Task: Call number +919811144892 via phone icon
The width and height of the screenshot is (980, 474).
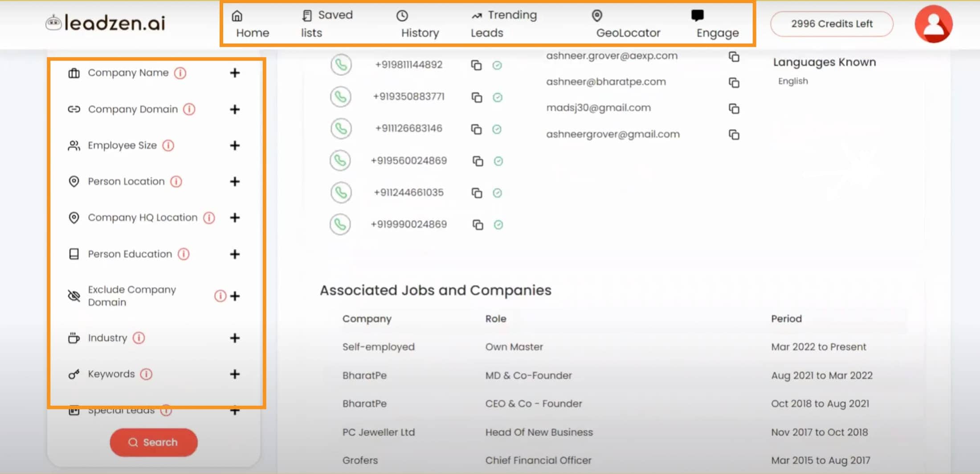Action: [341, 65]
